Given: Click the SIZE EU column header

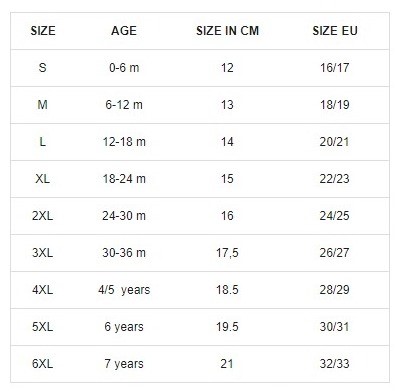Looking at the screenshot, I should pos(335,31).
